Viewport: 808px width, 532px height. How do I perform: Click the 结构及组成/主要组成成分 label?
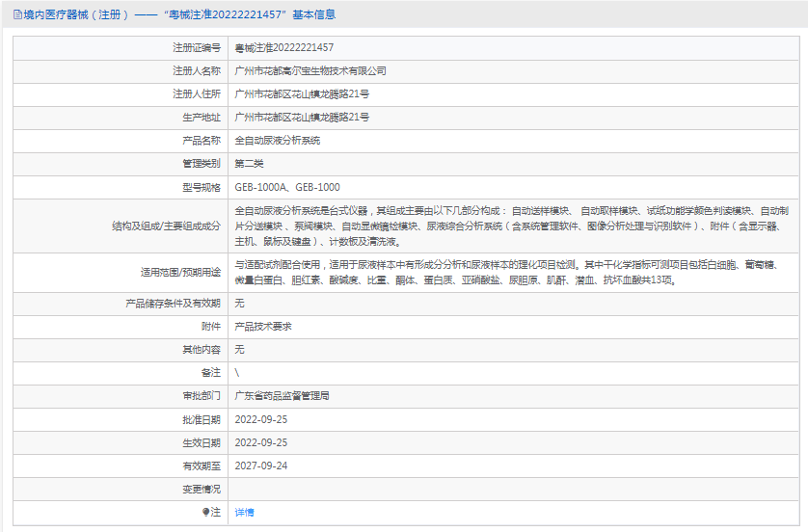[x=166, y=226]
